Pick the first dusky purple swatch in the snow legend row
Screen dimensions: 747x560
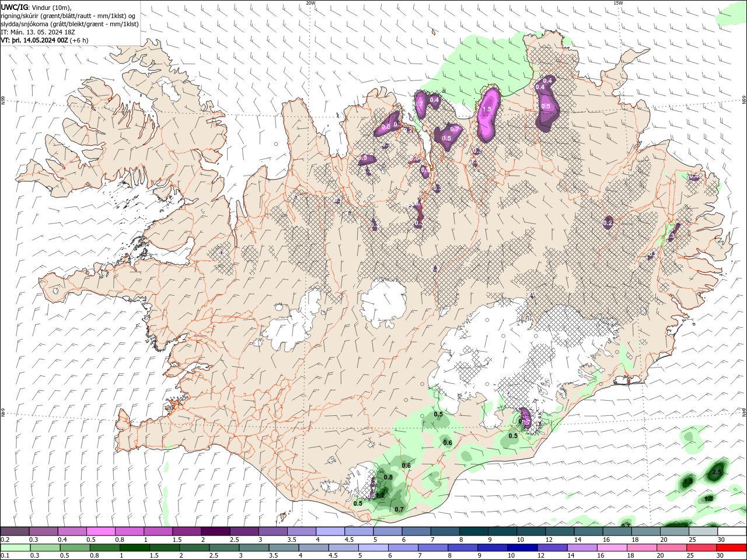tap(15, 531)
